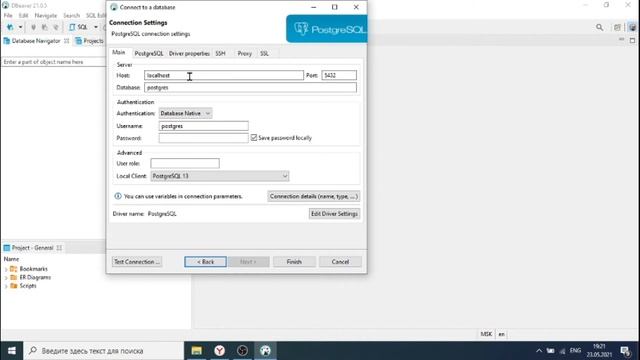Open the Search menu in DBeaver
The height and width of the screenshot is (360, 640).
coord(71,16)
